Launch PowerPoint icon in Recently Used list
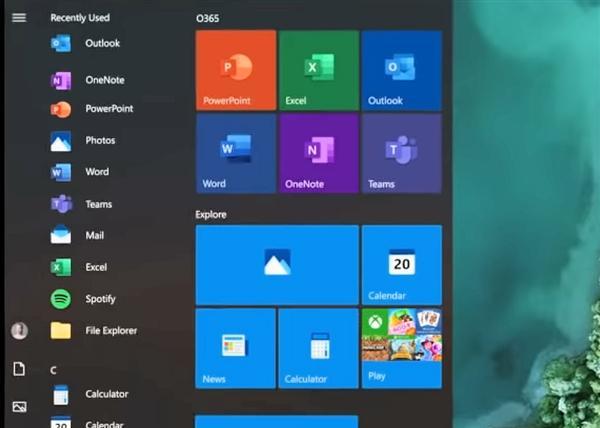This screenshot has width=600, height=428. pos(61,109)
